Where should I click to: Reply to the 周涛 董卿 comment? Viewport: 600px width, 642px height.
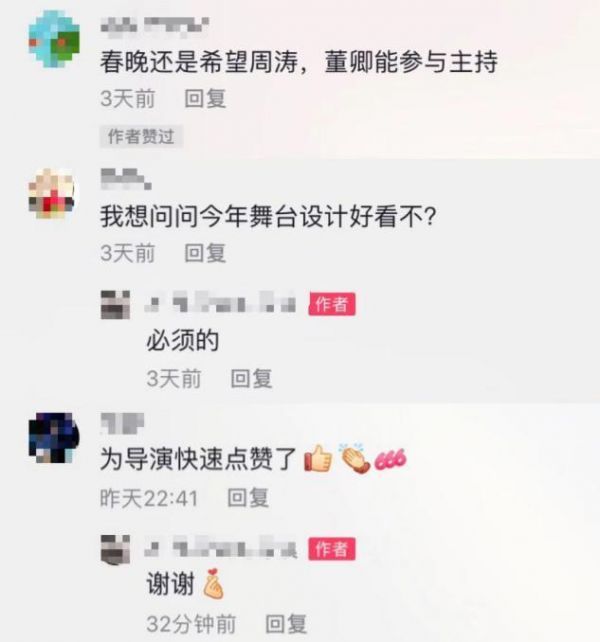pyautogui.click(x=205, y=99)
